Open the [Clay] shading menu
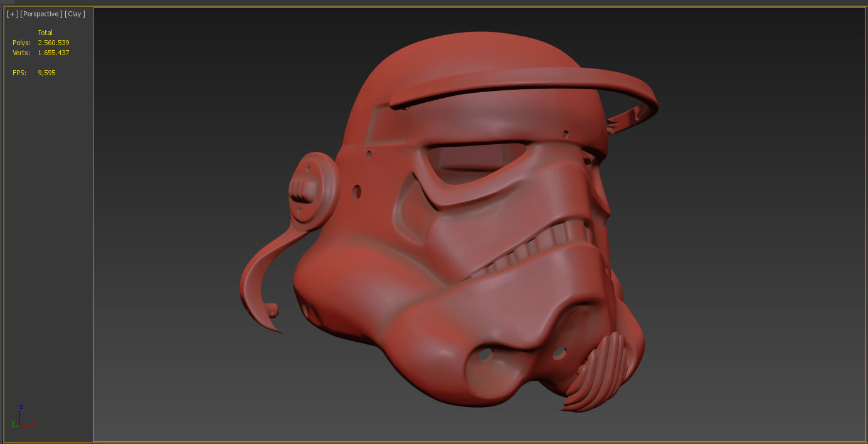868x444 pixels. (75, 14)
